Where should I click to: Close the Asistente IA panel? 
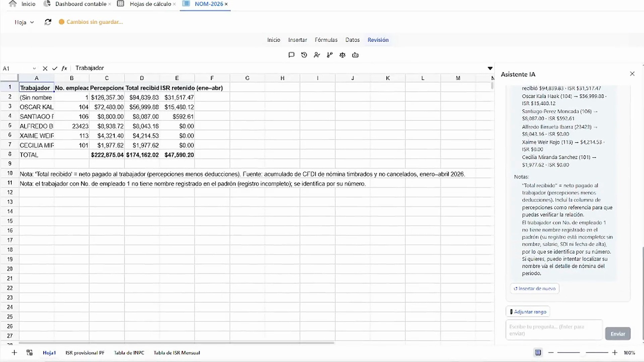pyautogui.click(x=632, y=74)
